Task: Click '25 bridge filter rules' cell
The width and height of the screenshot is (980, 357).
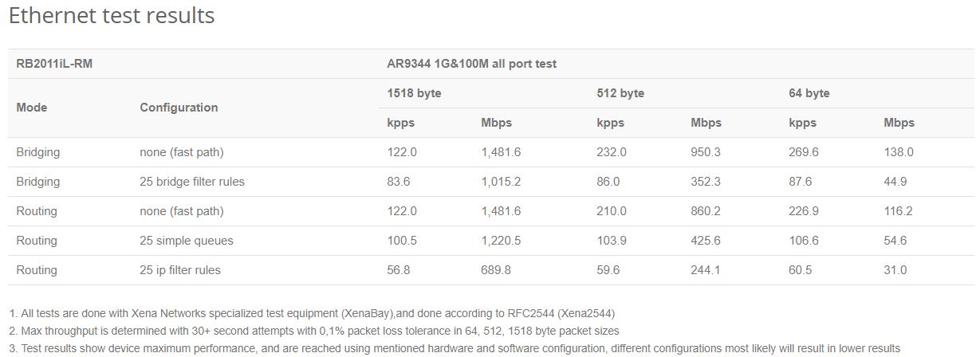Action: [x=192, y=182]
